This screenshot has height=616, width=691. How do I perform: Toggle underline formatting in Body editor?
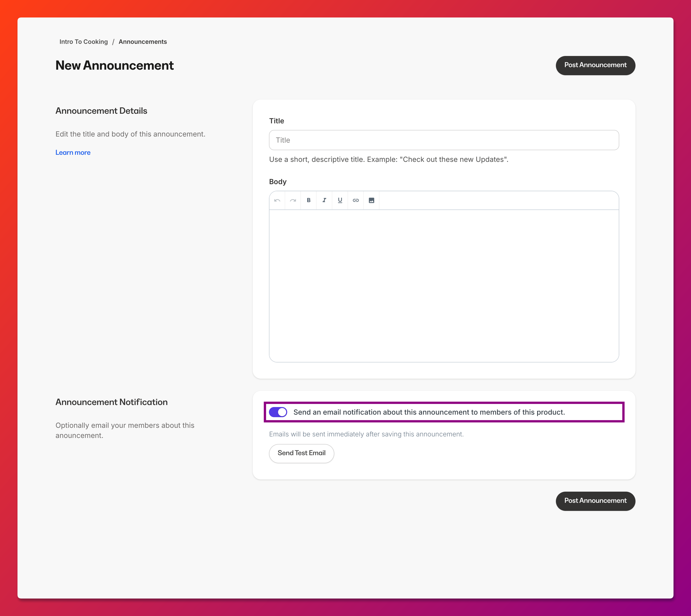point(340,200)
